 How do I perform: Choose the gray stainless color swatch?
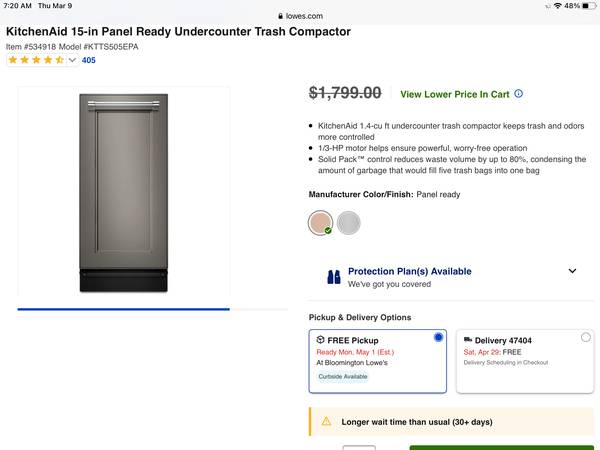click(x=348, y=223)
